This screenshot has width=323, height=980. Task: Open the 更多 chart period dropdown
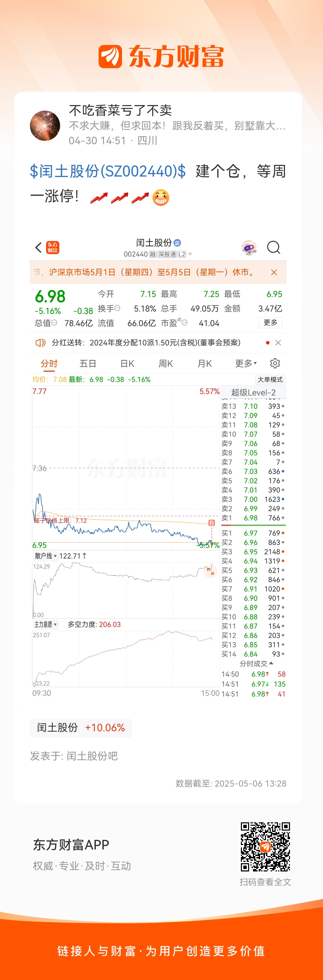click(x=246, y=364)
